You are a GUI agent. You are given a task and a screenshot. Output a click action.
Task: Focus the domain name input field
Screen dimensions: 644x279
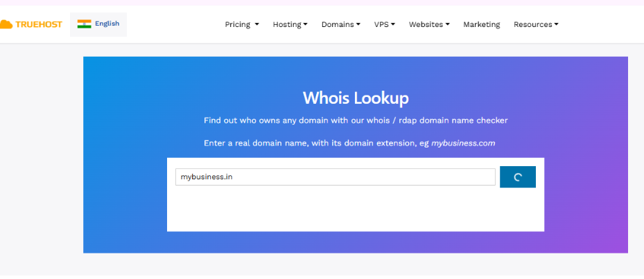pos(335,177)
